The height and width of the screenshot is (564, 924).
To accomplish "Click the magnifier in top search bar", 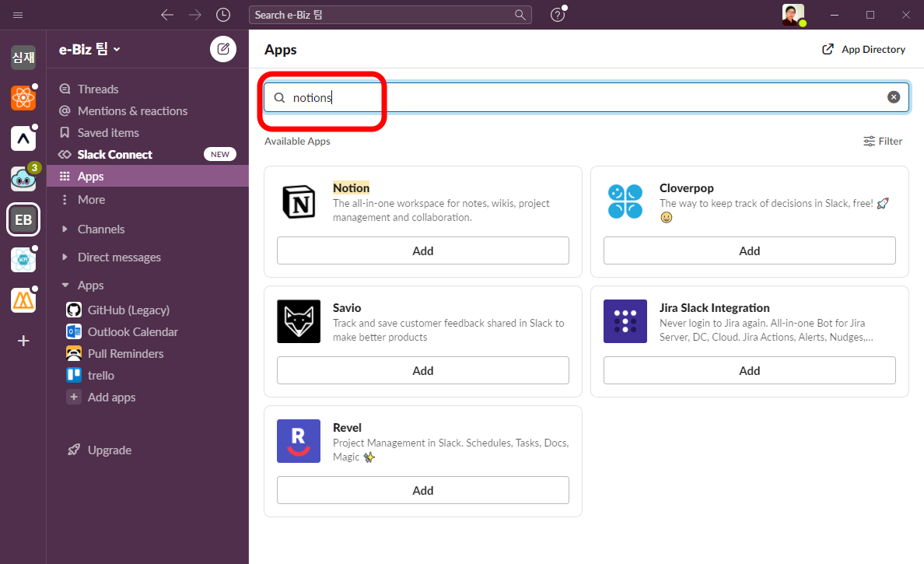I will tap(520, 15).
